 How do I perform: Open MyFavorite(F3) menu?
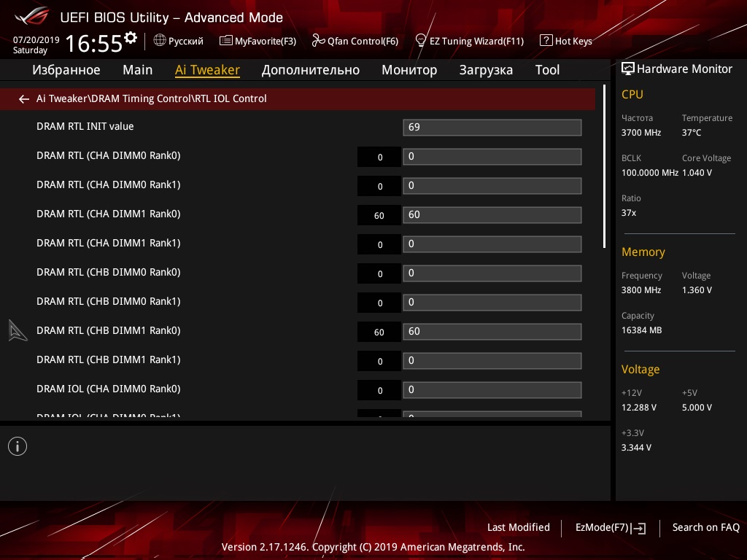pyautogui.click(x=266, y=42)
